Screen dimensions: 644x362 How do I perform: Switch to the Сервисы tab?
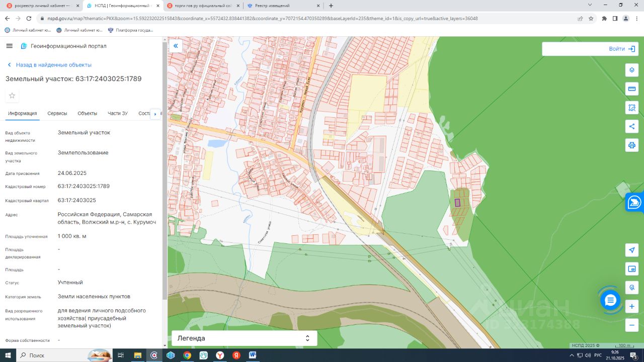click(x=57, y=114)
